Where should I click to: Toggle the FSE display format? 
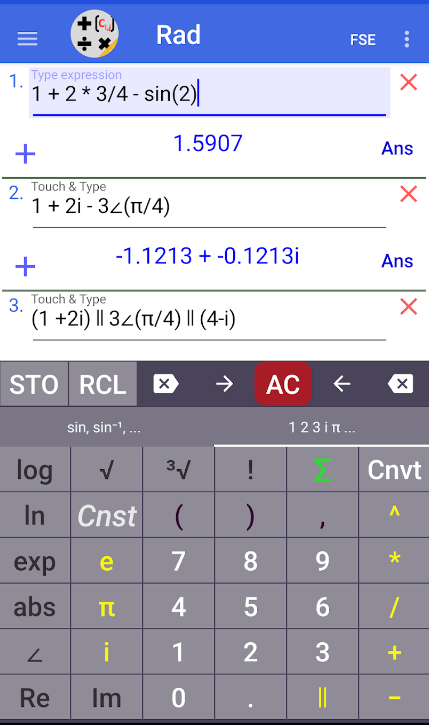[x=363, y=40]
